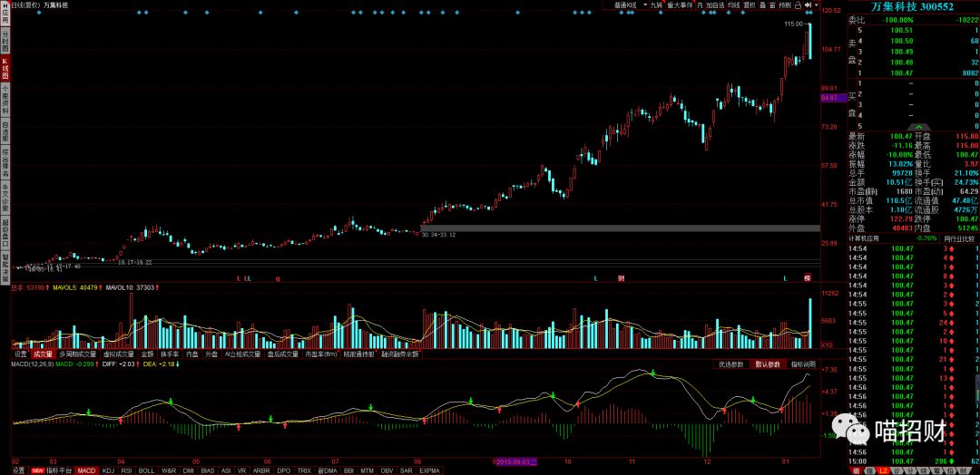
Task: Click the 预测 forecast toolbar button
Action: 785,5
